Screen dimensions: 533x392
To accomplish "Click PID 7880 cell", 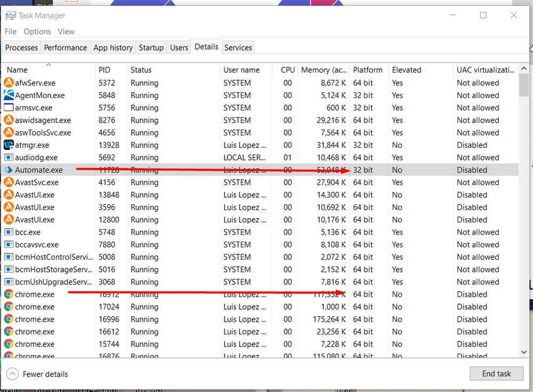I will point(107,245).
